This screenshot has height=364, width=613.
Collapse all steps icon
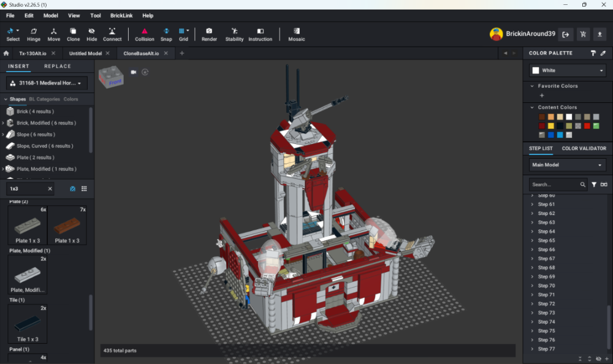pyautogui.click(x=580, y=358)
